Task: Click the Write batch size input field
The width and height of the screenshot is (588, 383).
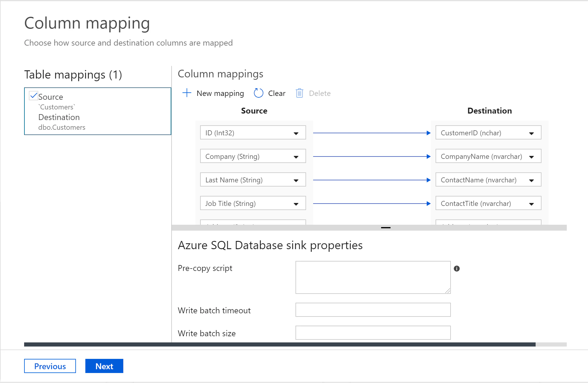Action: click(x=373, y=333)
